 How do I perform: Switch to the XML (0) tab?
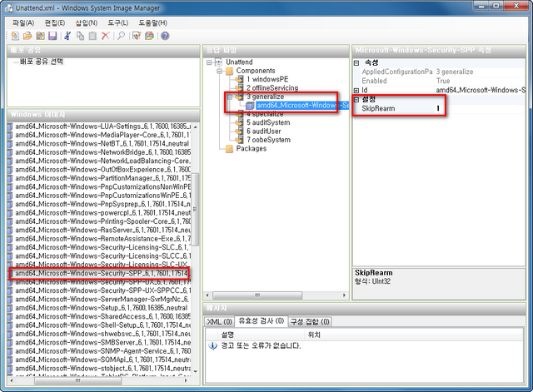219,322
